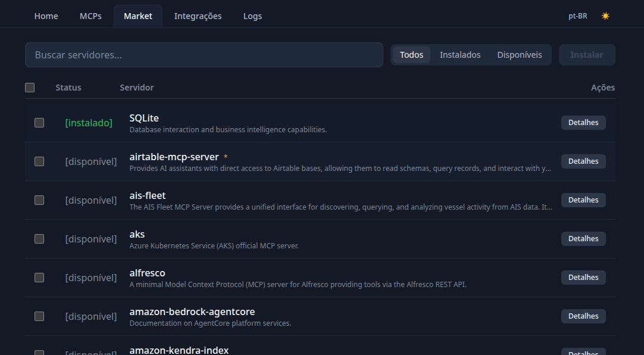644x355 pixels.
Task: Click the AgentCore platform services description
Action: [x=210, y=323]
